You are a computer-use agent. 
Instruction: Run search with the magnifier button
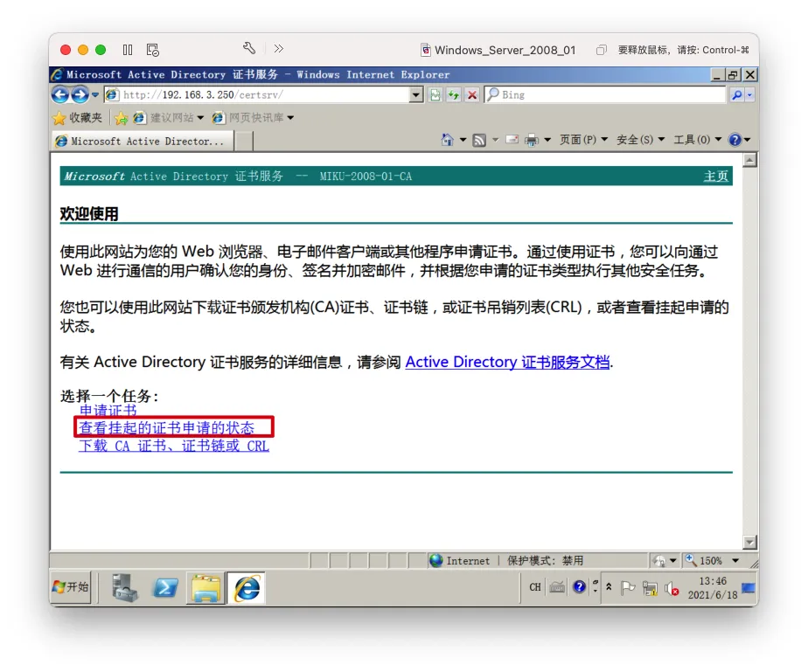coord(737,94)
